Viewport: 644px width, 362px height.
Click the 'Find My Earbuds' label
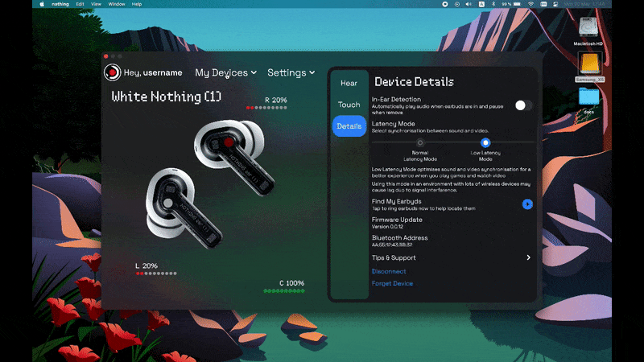396,202
